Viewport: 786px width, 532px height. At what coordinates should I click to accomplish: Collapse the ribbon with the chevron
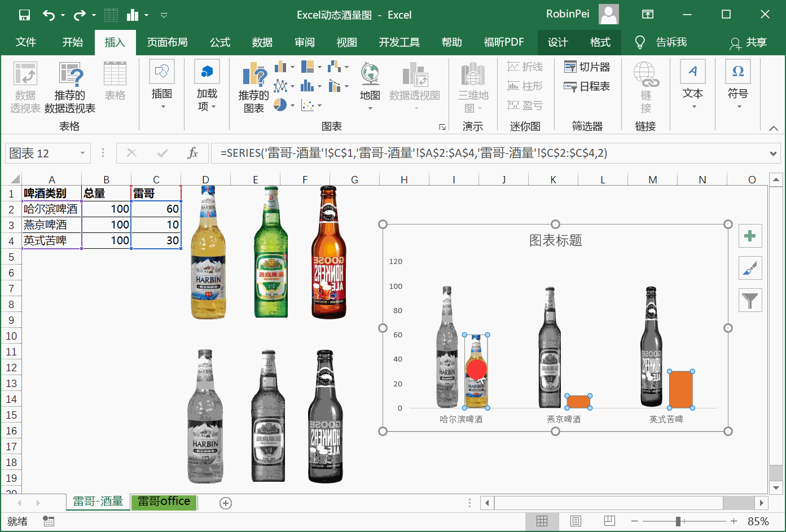pyautogui.click(x=774, y=128)
